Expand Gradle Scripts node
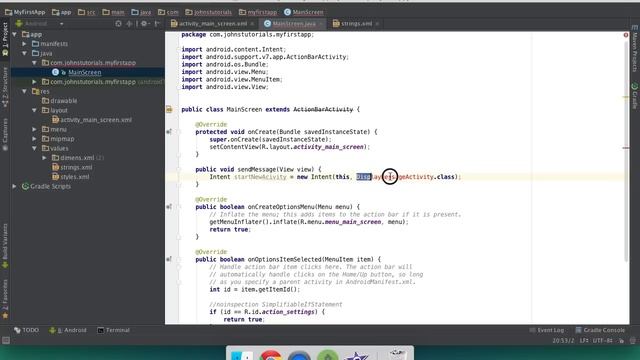The height and width of the screenshot is (360, 640). [x=15, y=186]
